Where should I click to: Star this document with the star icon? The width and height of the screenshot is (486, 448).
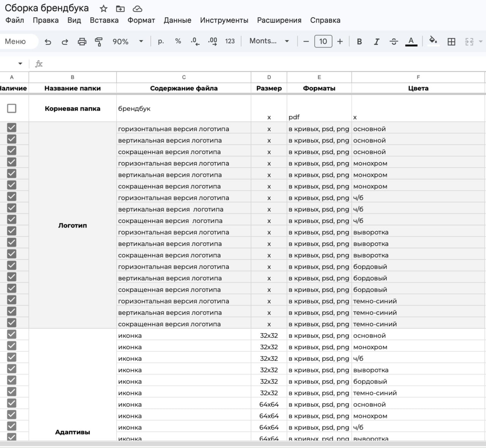(x=104, y=8)
